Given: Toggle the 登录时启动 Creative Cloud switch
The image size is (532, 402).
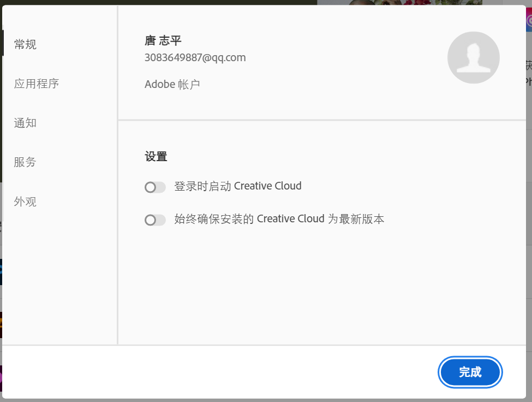Looking at the screenshot, I should [x=155, y=187].
